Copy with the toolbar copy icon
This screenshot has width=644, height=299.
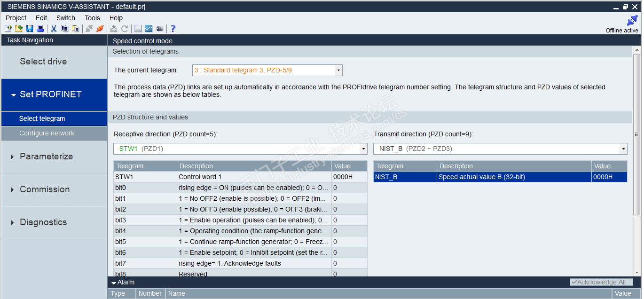coord(64,29)
